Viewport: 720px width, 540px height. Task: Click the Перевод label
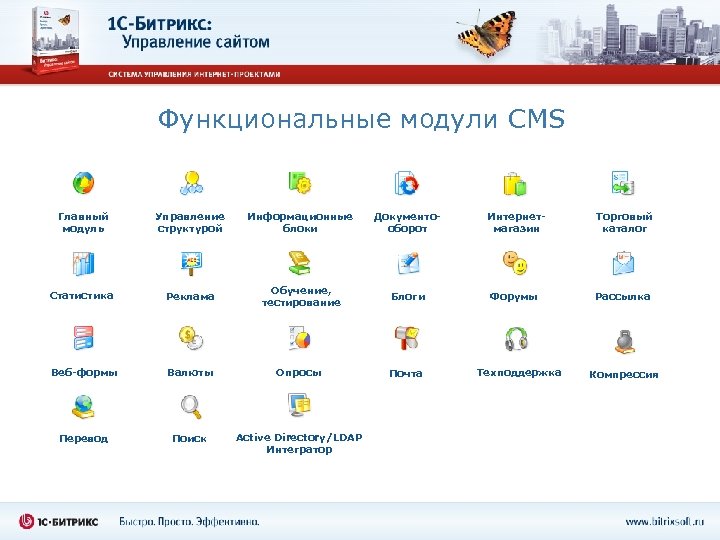pos(84,439)
